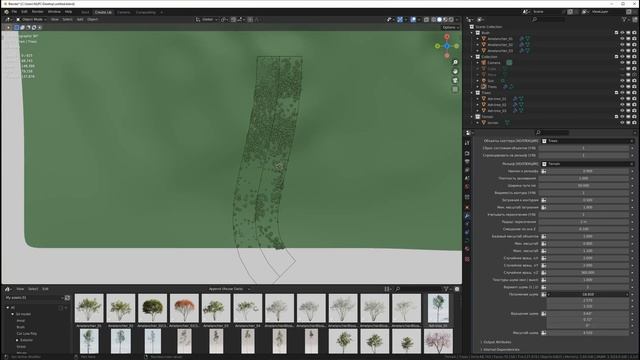Open the viewport Object menu
The height and width of the screenshot is (360, 640).
(93, 19)
